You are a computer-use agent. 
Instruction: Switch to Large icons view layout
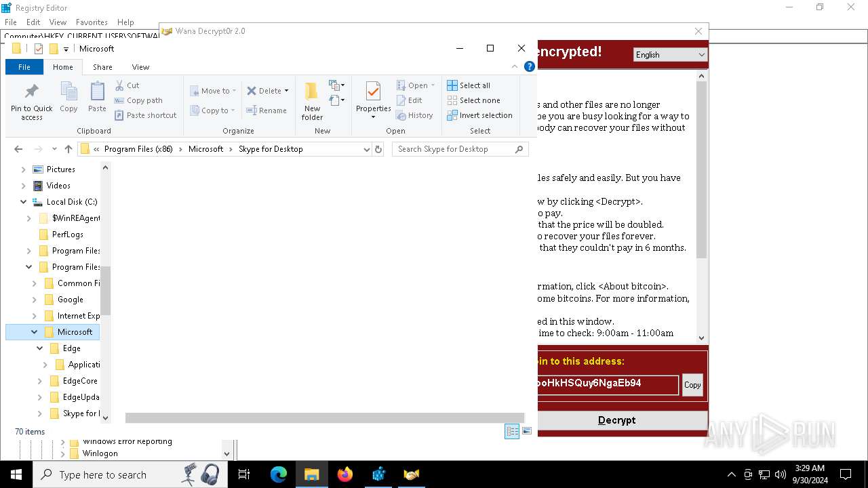(527, 432)
